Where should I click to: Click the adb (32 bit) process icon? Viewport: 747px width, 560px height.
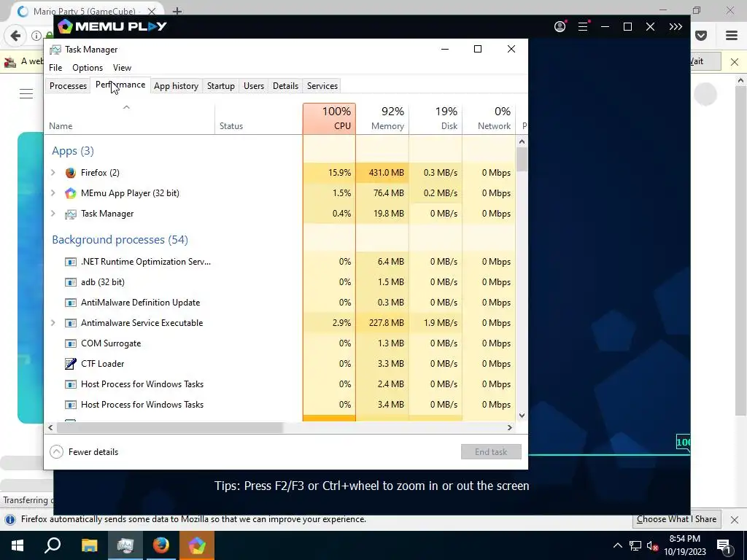(71, 282)
